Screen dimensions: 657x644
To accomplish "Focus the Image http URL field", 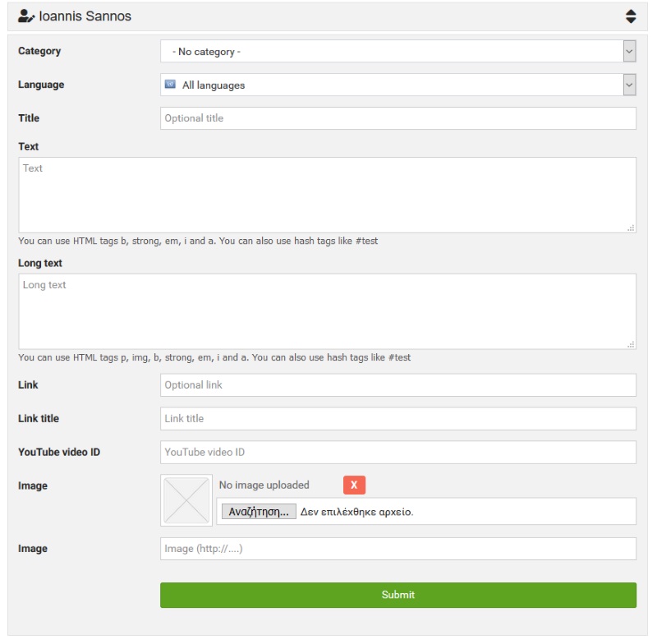I will pyautogui.click(x=398, y=549).
